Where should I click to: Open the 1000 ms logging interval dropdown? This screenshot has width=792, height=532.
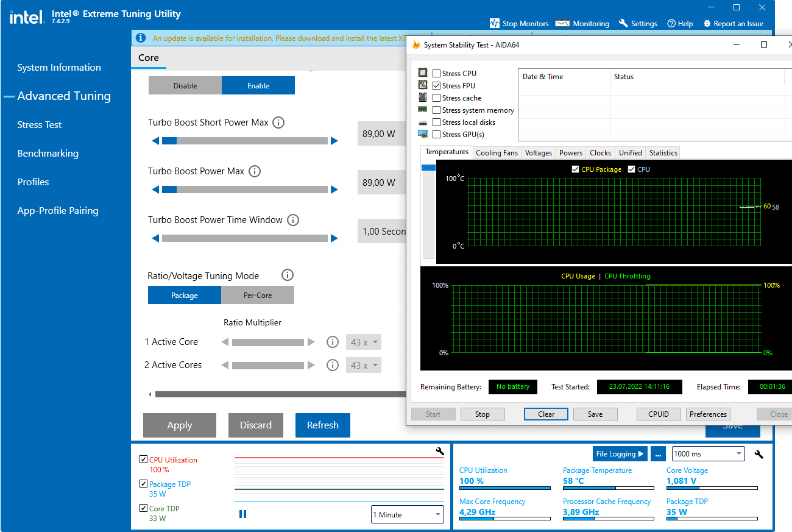click(708, 453)
